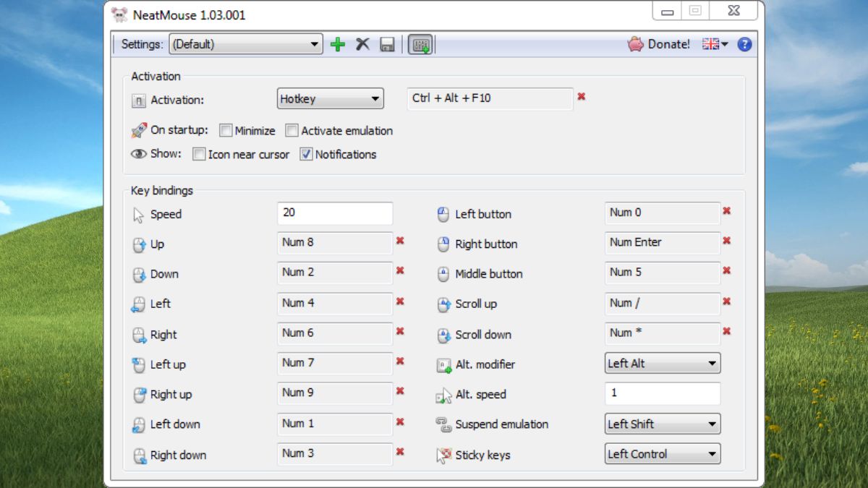Save settings using the floppy disk icon
Screen dimensions: 868x488
[x=387, y=44]
